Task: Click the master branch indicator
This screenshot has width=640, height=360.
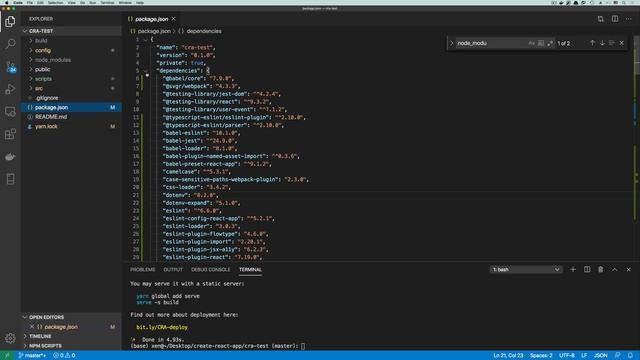Action: pyautogui.click(x=32, y=356)
